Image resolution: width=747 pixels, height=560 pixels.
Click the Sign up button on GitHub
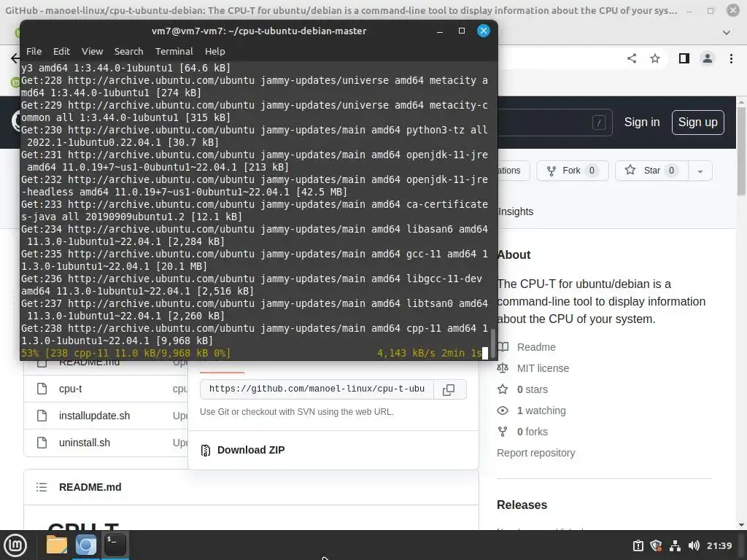coord(698,122)
